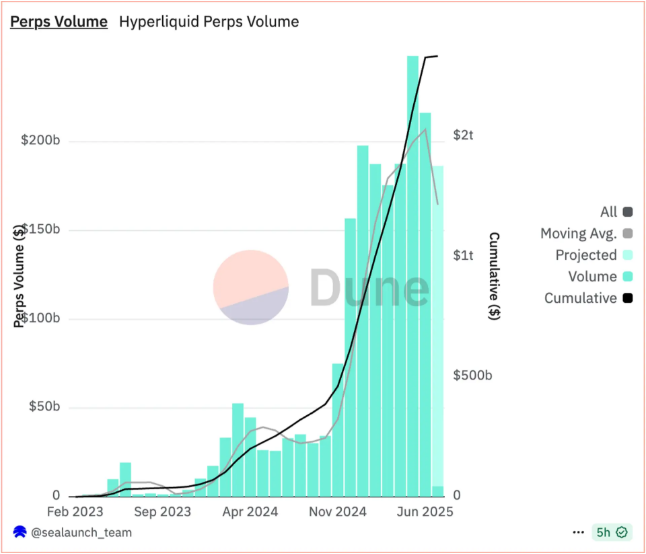Screen dimensions: 646x554
Task: Click the Nov 2024 axis label
Action: pos(337,512)
